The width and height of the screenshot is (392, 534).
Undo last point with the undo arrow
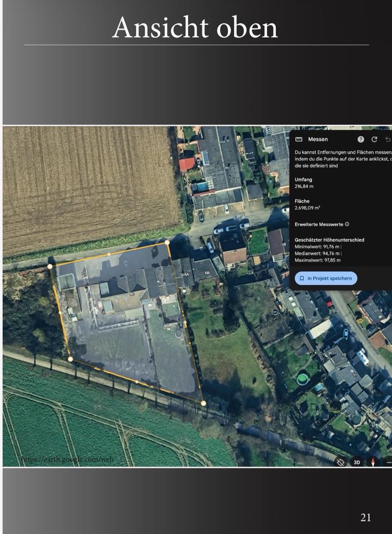[388, 140]
